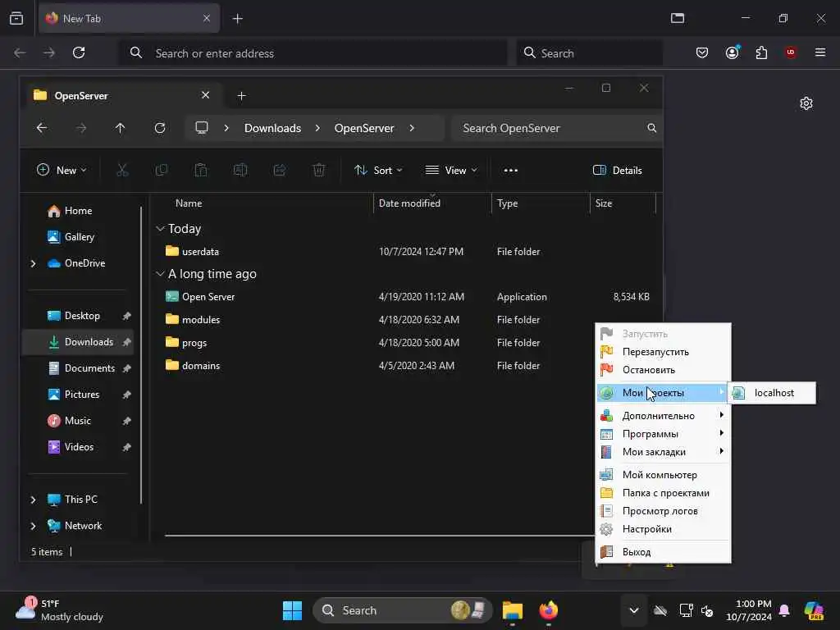Open the Windows Start menu

tap(293, 610)
